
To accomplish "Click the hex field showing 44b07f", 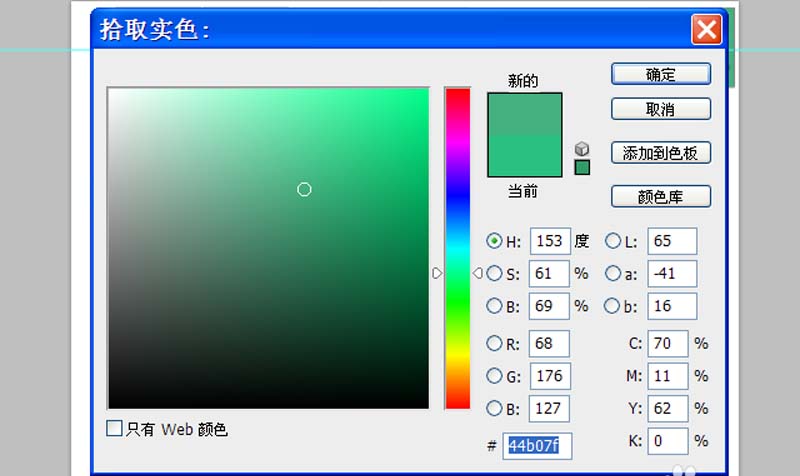I will click(x=537, y=446).
